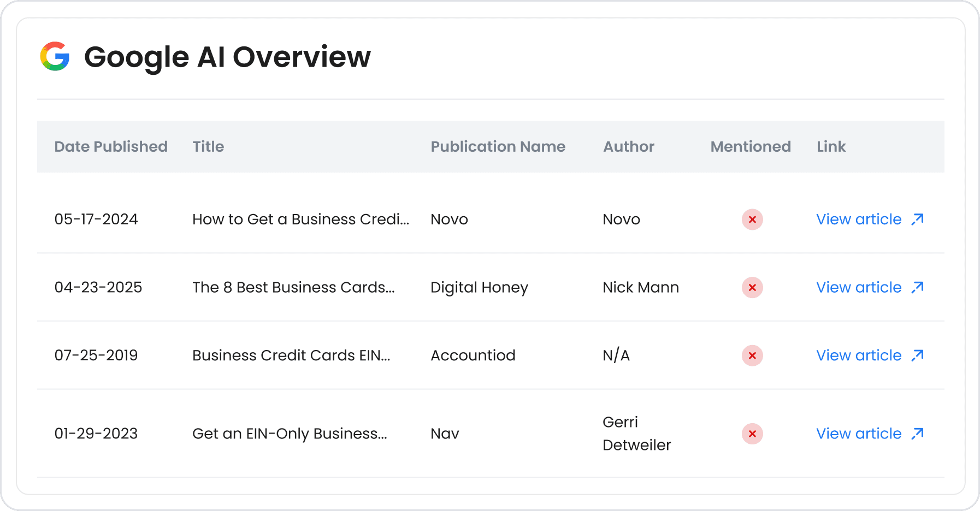
Task: Click the Author column header
Action: point(628,146)
